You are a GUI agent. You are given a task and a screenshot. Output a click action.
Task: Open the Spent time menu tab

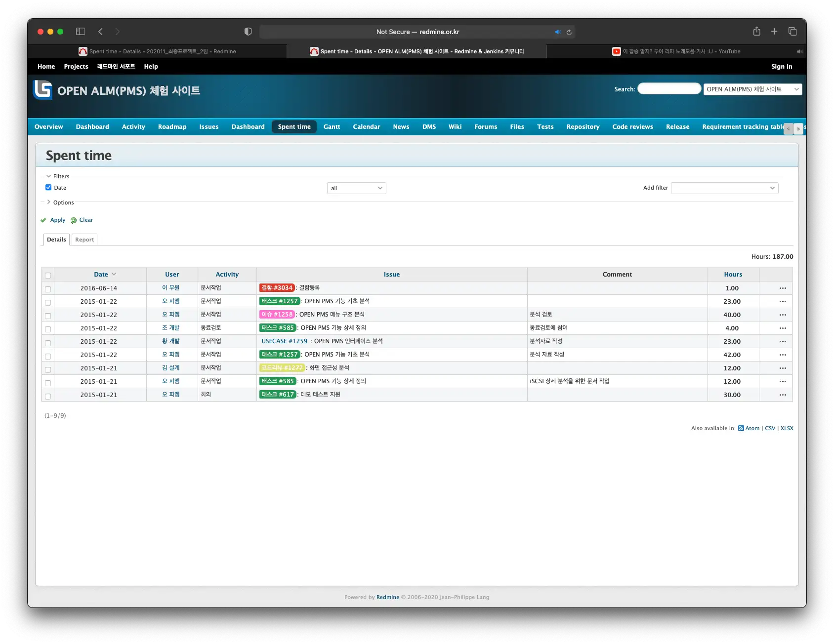coord(294,127)
